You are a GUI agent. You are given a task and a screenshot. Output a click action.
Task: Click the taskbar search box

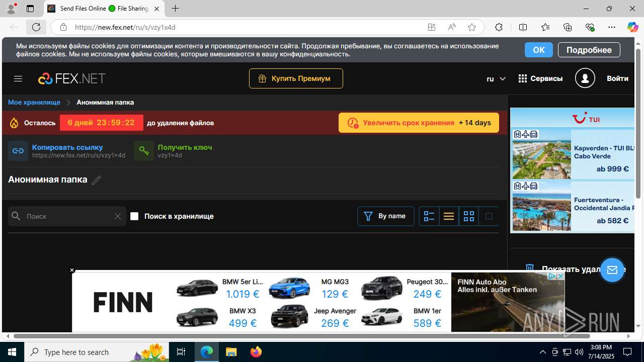pos(97,352)
